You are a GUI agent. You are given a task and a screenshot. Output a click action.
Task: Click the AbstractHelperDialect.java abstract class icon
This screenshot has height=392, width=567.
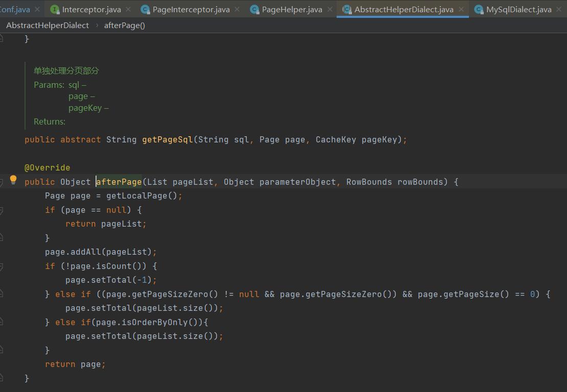point(347,9)
